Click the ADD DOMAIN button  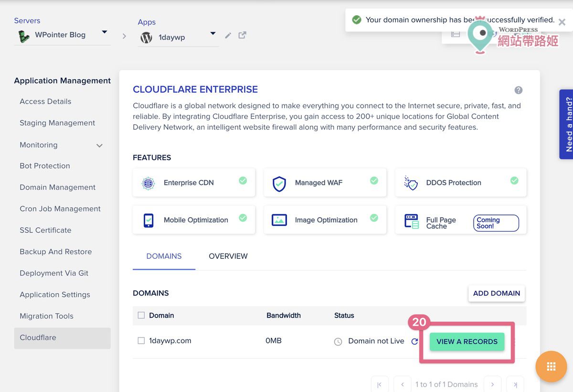pos(497,294)
